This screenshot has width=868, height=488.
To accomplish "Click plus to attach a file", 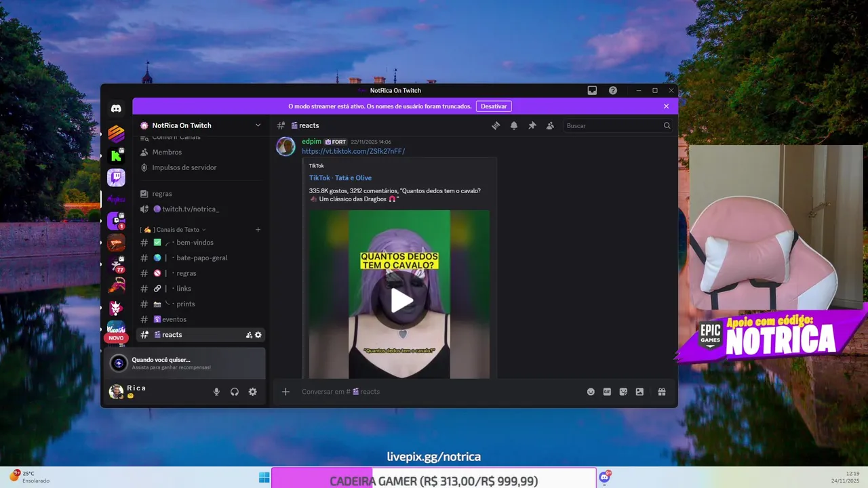I will click(285, 392).
